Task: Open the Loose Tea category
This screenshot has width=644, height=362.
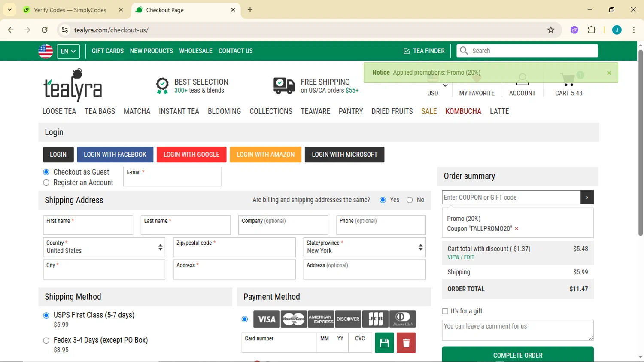Action: tap(59, 111)
